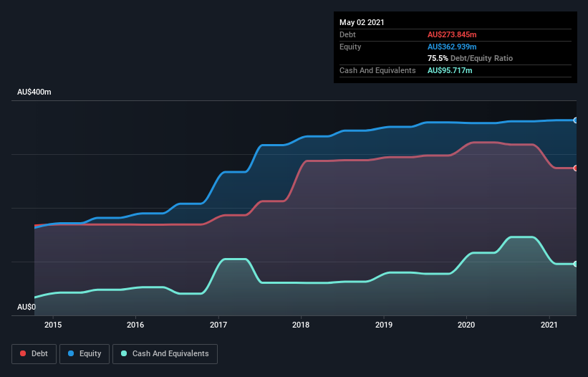Screen dimensions: 588x377
Task: Select the Cash endpoint marker on the teal line
Action: click(x=576, y=264)
